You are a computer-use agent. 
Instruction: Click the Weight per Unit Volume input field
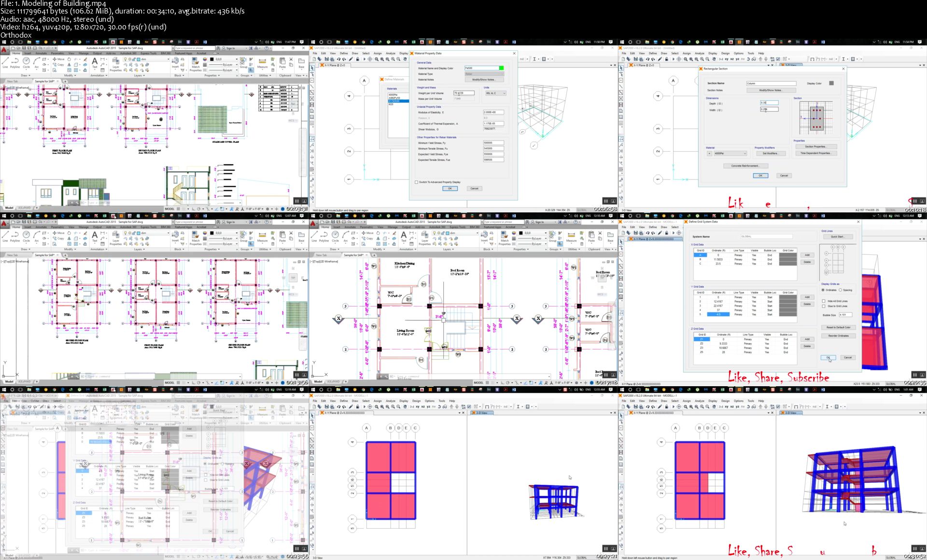pyautogui.click(x=464, y=93)
